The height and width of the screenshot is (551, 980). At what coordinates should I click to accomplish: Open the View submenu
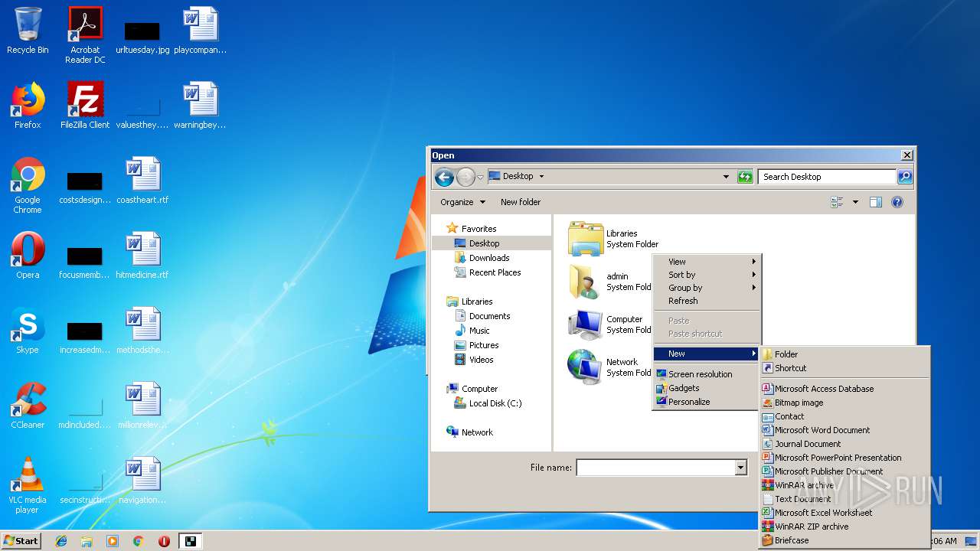(x=706, y=262)
